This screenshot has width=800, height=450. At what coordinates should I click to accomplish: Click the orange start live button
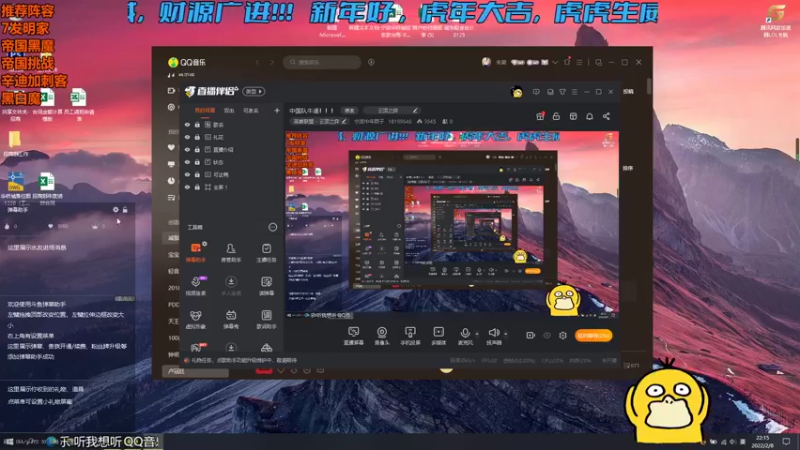coord(593,335)
